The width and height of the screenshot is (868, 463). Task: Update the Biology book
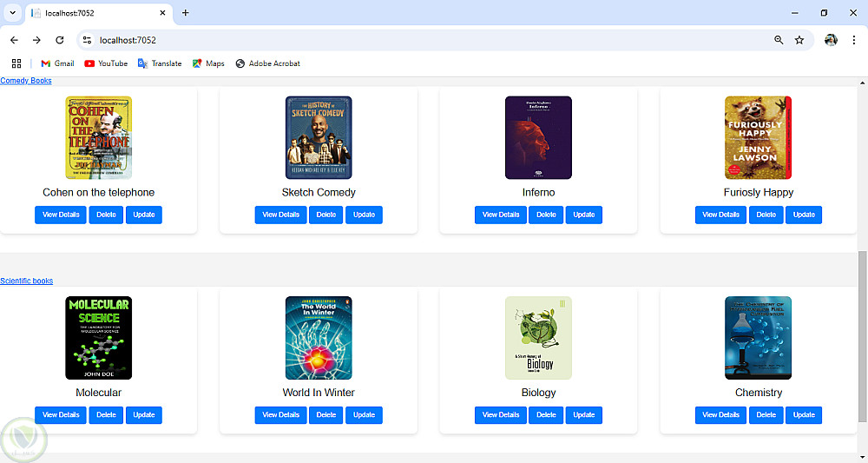tap(583, 415)
